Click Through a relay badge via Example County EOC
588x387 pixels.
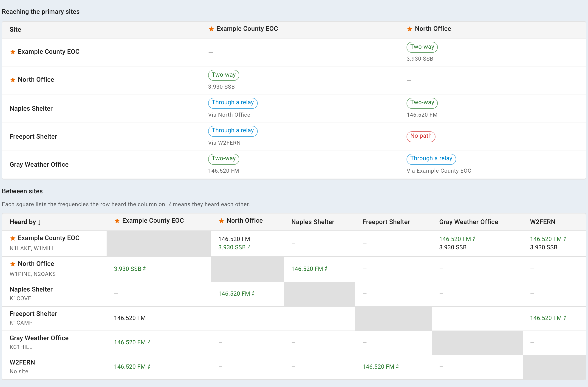[431, 159]
